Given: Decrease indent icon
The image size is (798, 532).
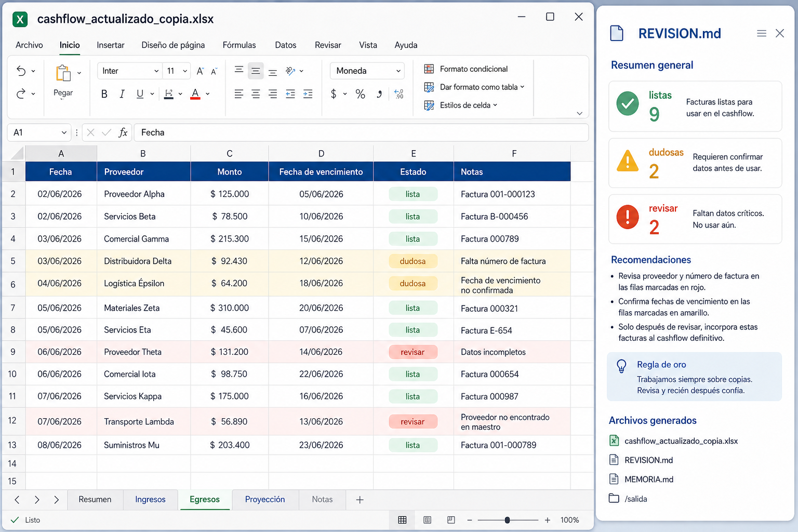Looking at the screenshot, I should pos(290,94).
